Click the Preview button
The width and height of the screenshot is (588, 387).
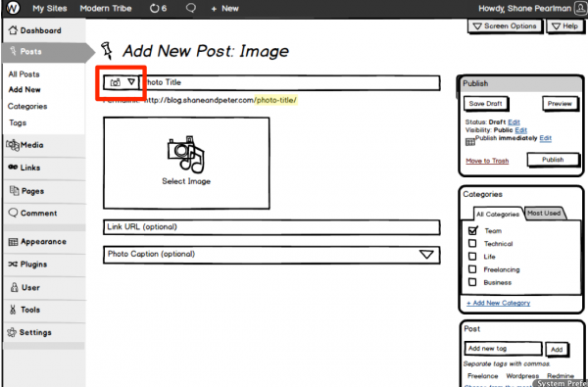point(560,104)
